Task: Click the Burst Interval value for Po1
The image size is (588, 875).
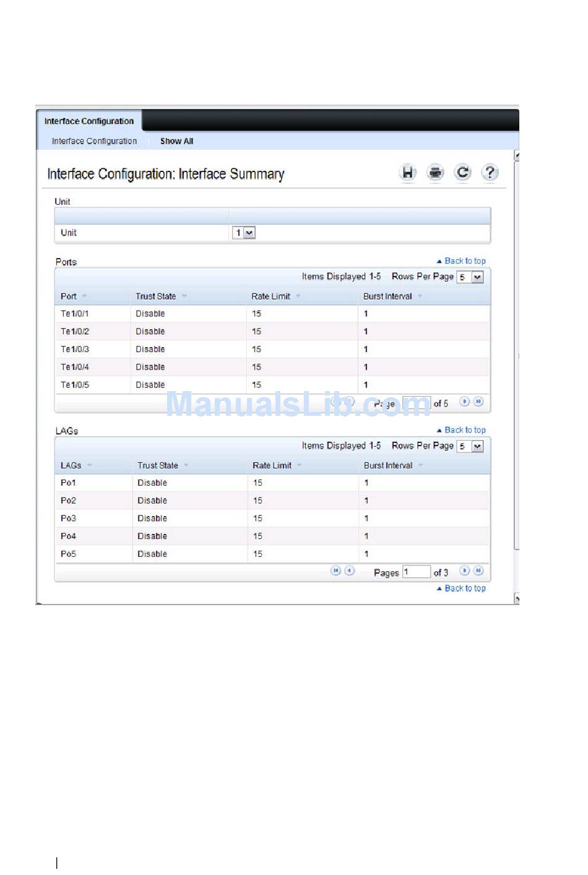Action: pos(366,483)
